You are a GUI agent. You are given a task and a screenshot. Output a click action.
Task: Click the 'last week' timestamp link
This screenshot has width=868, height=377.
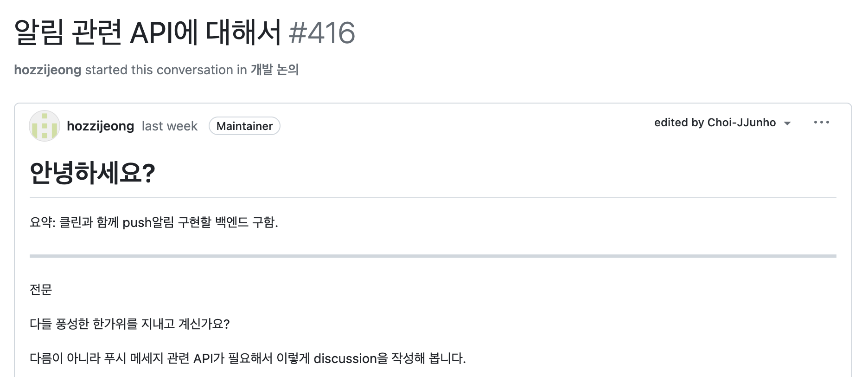pyautogui.click(x=169, y=126)
